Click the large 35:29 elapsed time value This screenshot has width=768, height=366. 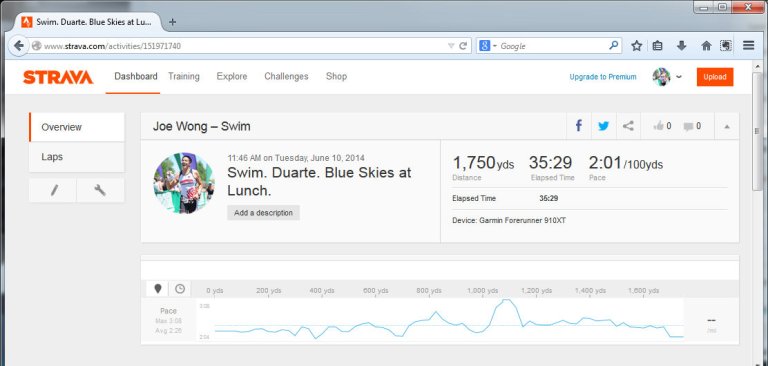[x=551, y=163]
